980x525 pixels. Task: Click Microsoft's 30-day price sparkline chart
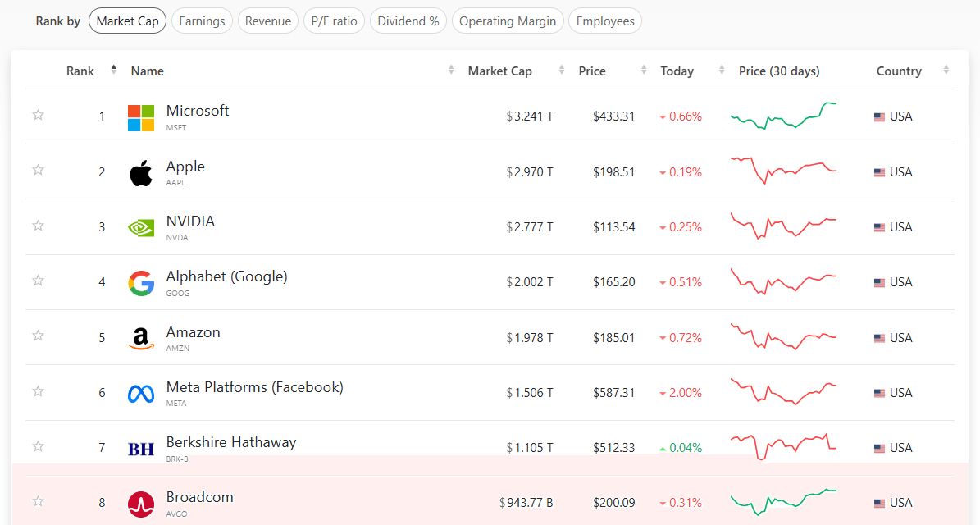click(x=783, y=116)
